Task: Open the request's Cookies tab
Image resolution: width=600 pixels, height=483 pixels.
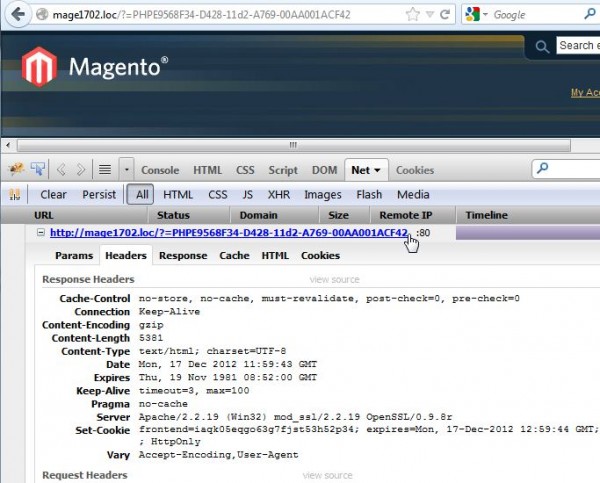Action: (320, 256)
